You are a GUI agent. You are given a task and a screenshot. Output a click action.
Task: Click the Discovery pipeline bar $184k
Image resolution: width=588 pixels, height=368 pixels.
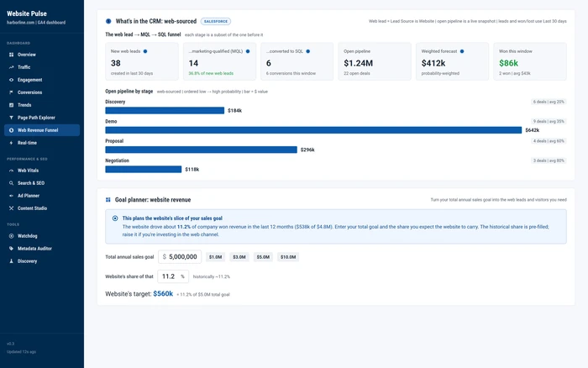[x=165, y=111]
